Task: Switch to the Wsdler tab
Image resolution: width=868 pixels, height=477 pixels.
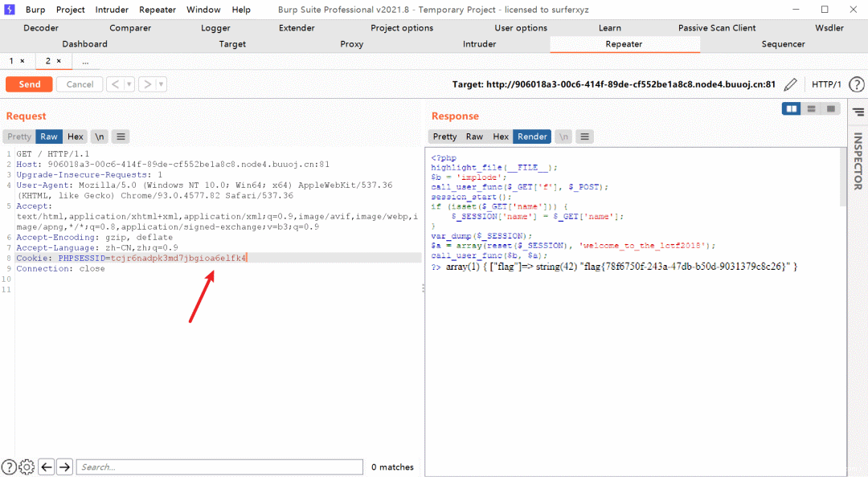Action: coord(829,27)
